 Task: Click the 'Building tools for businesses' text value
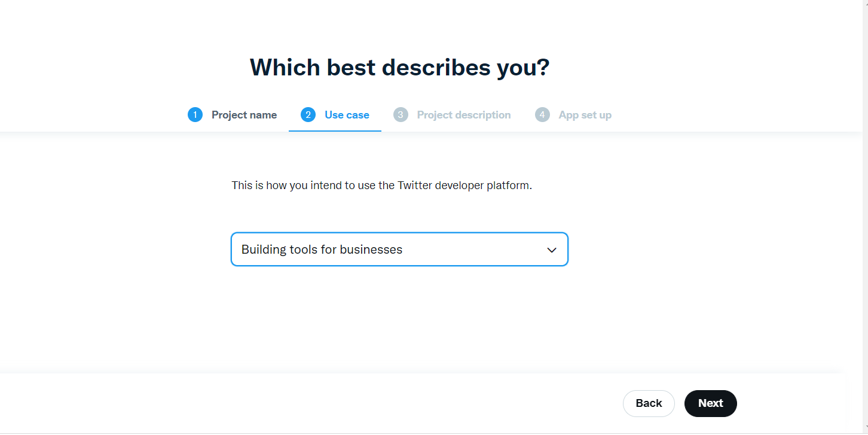[x=322, y=250]
